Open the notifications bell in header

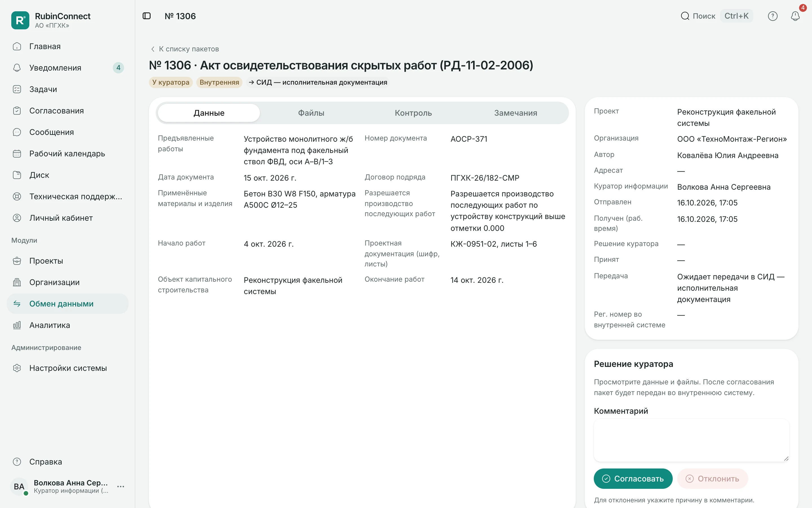(x=795, y=16)
